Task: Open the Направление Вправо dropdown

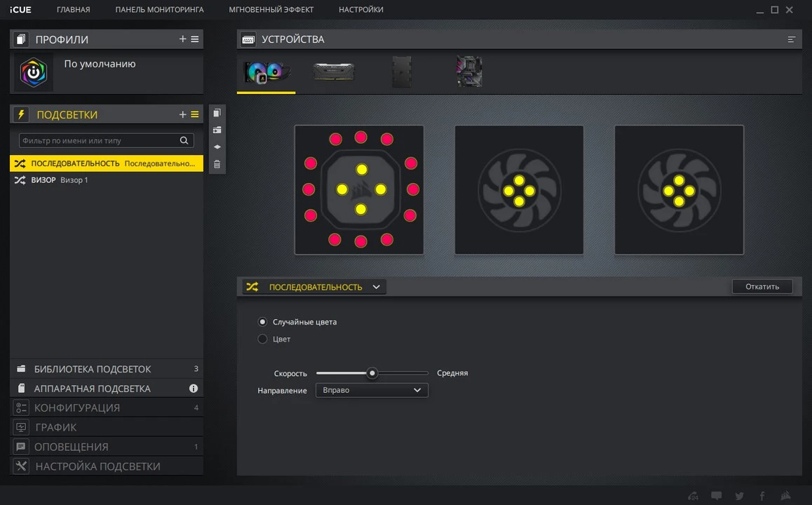Action: coord(372,390)
